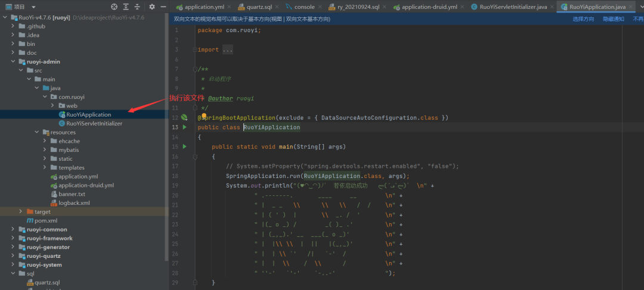Image resolution: width=644 pixels, height=290 pixels.
Task: Select logback.xml in project tree
Action: coord(70,202)
